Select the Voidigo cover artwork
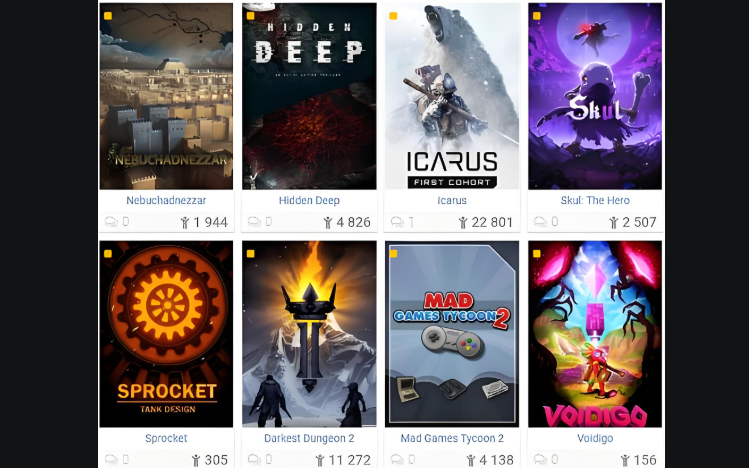Viewport: 749px width, 468px height. tap(595, 334)
